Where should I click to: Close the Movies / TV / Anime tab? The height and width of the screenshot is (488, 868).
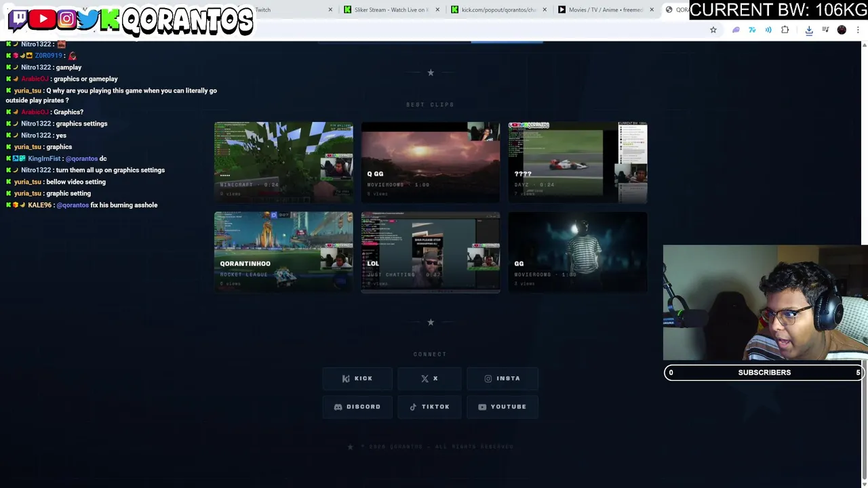(652, 9)
